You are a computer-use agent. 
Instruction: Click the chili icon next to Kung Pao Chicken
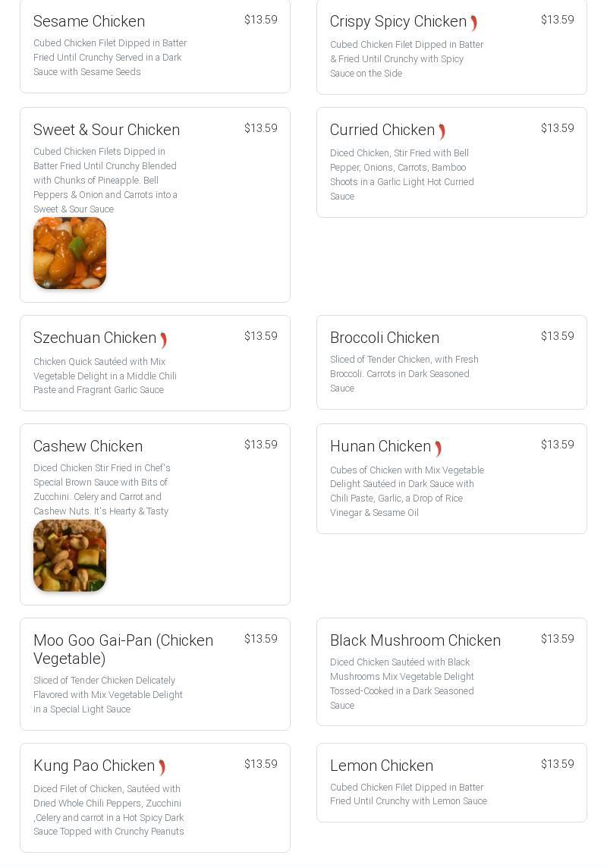[162, 767]
